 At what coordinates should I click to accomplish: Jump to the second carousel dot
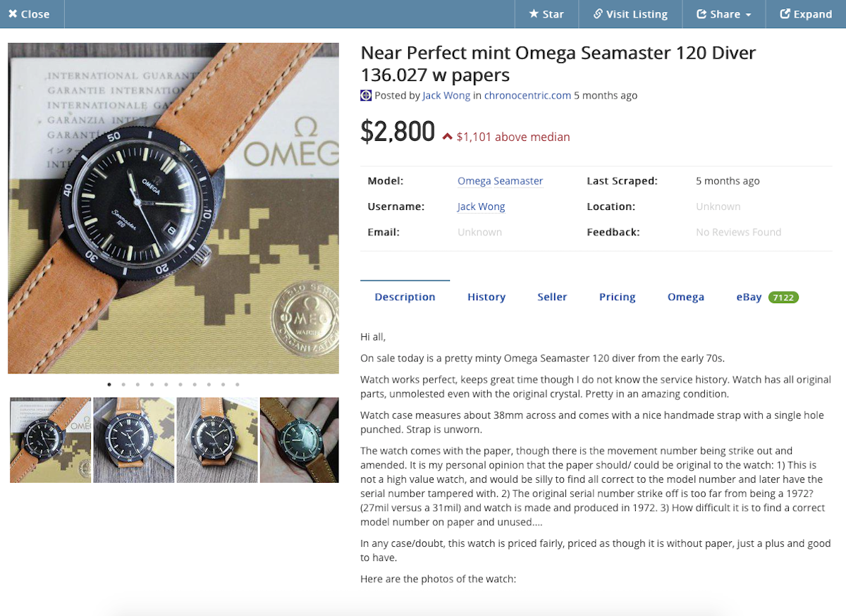(x=123, y=385)
